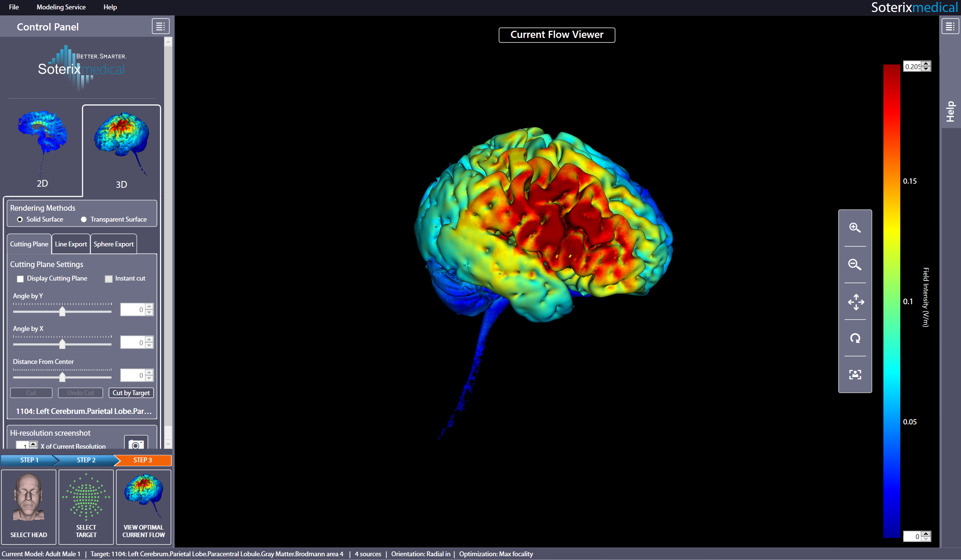Decrease the Angle by Y value
Image resolution: width=961 pixels, height=560 pixels.
point(149,312)
